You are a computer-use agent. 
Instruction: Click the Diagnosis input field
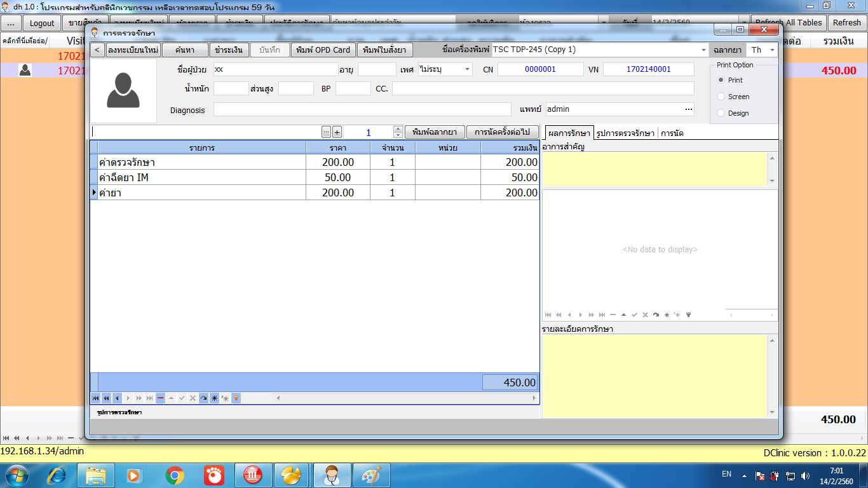tap(362, 110)
